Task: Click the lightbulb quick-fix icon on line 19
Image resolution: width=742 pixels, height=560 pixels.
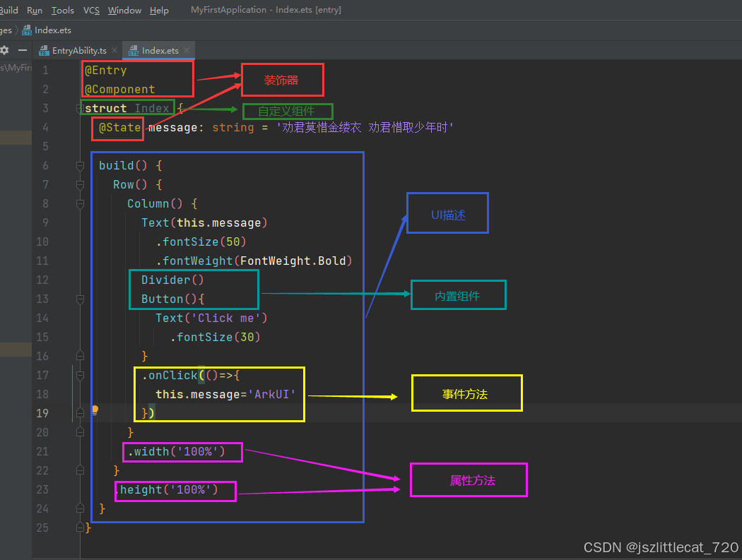Action: coord(95,411)
